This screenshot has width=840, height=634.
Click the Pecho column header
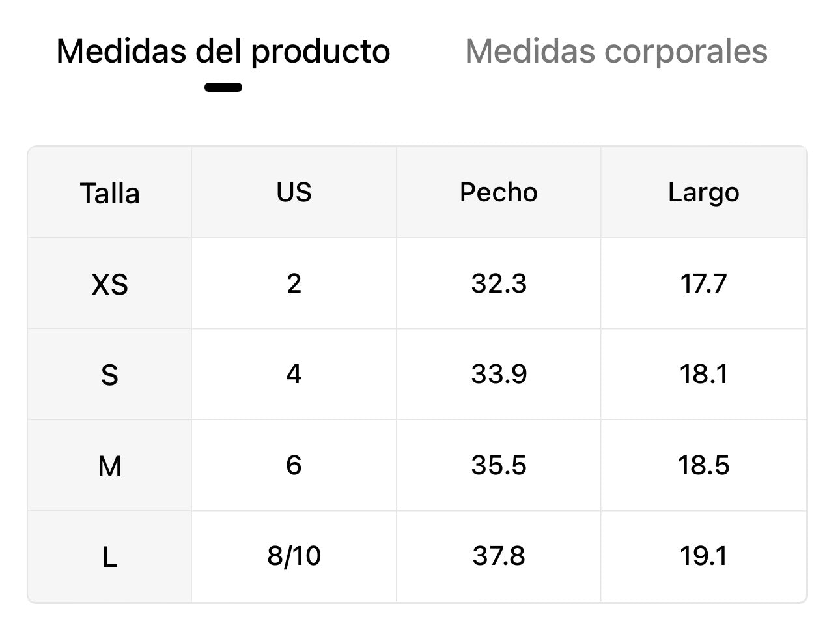tap(498, 192)
